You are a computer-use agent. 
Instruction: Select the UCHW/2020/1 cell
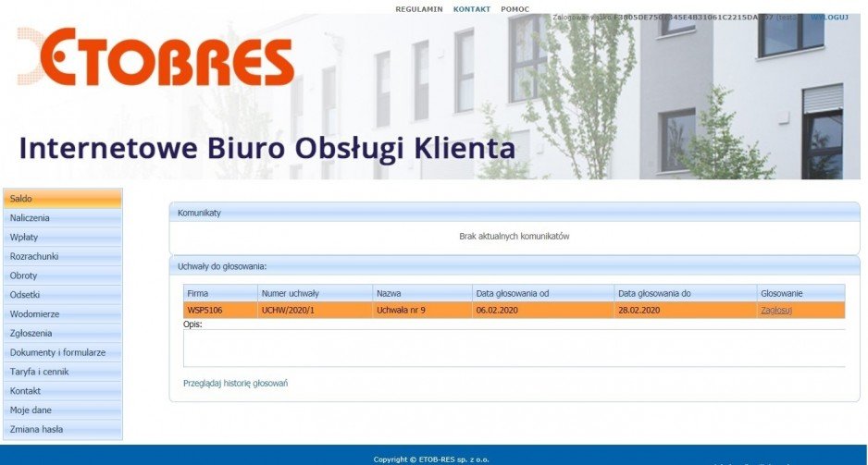[x=315, y=311]
